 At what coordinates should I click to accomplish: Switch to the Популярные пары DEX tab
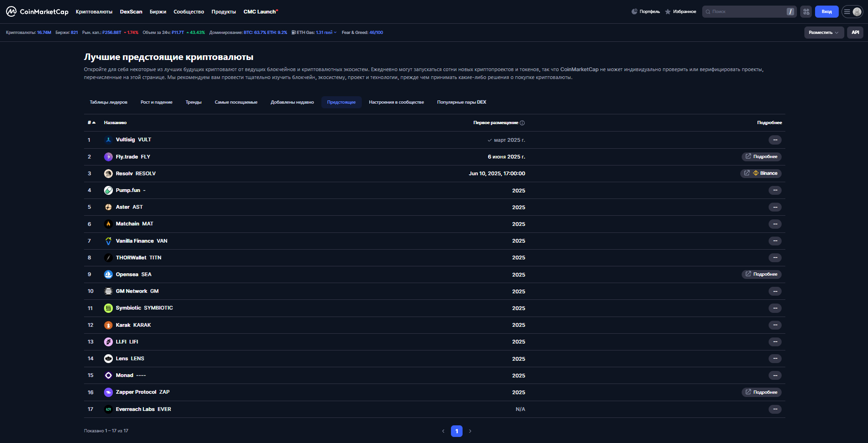click(x=462, y=102)
